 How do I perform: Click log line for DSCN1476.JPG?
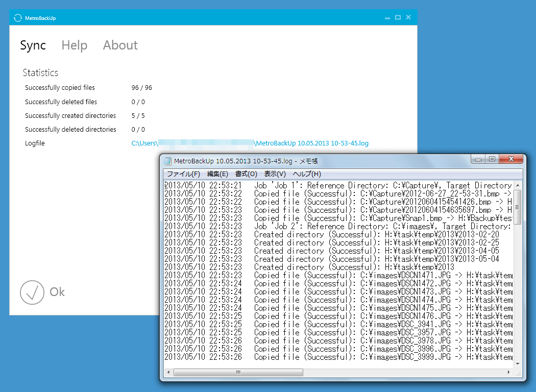click(338, 316)
